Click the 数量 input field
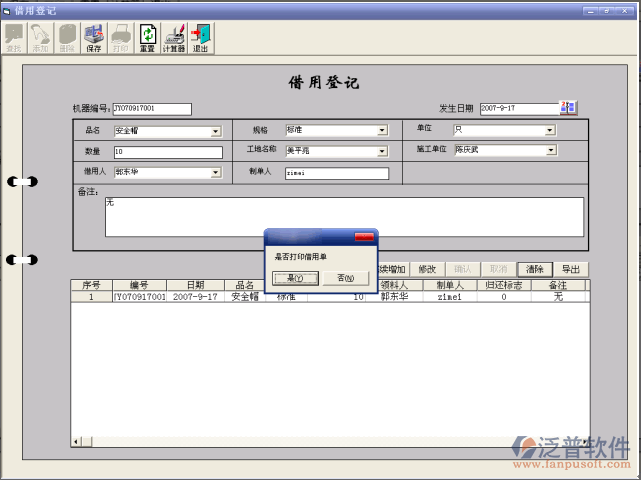This screenshot has height=480, width=641. [x=167, y=152]
